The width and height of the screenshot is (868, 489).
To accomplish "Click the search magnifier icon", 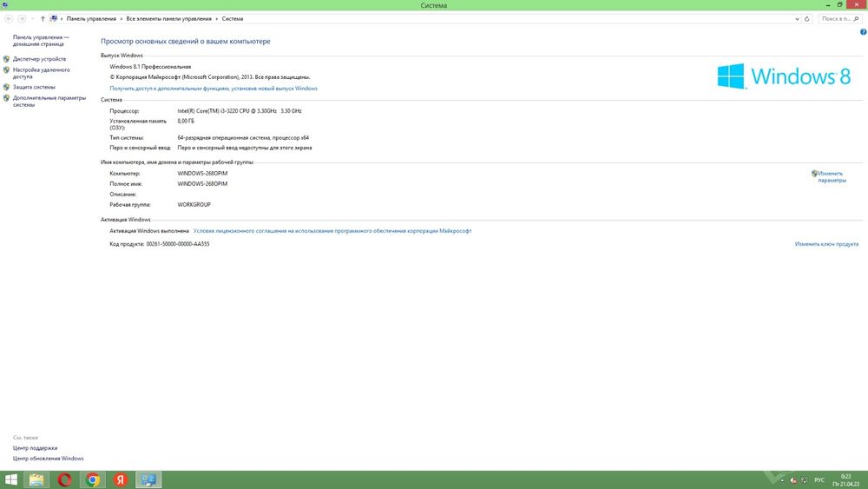I will point(857,19).
